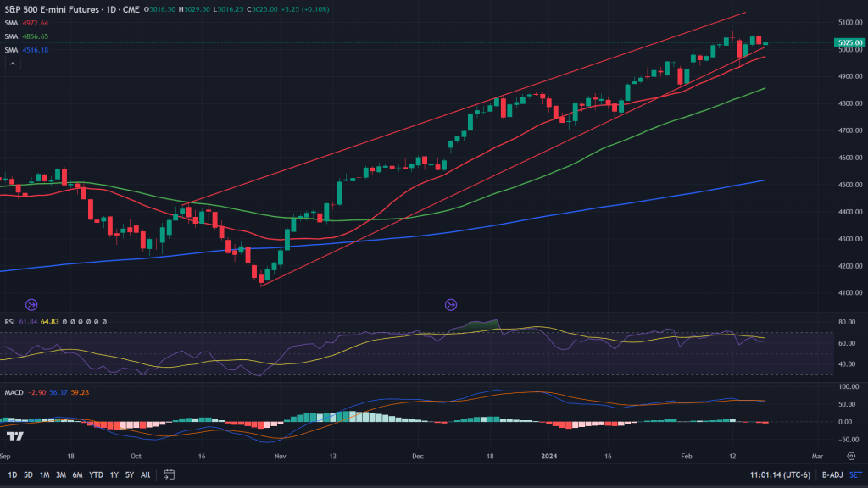Show the All time range
This screenshot has height=488, width=868.
pos(145,474)
